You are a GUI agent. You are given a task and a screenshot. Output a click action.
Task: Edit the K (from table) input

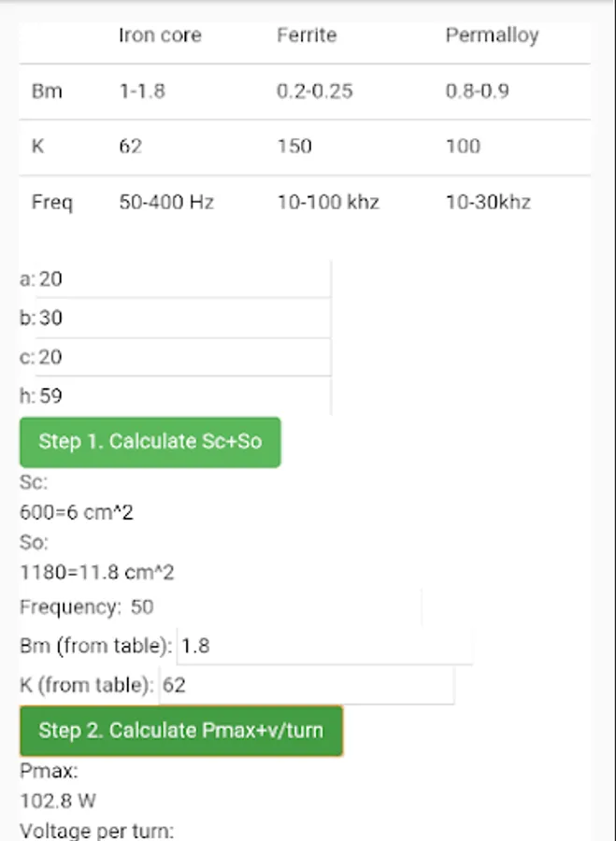307,685
